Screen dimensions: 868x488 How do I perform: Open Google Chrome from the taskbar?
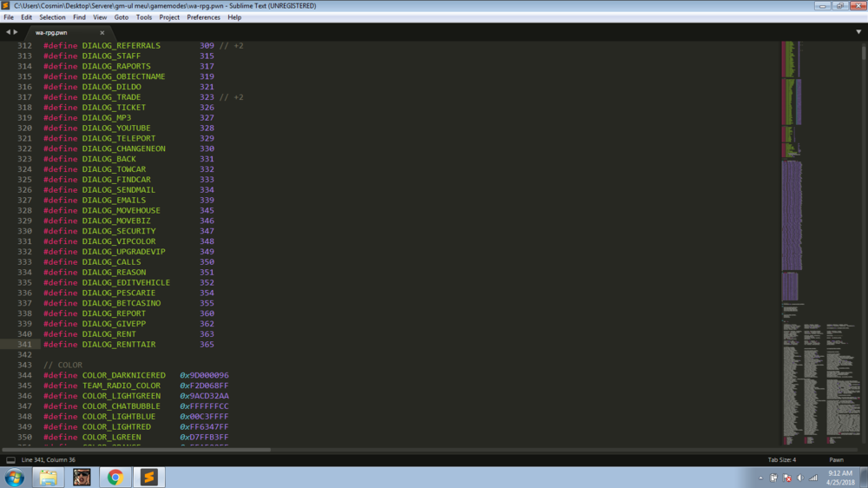pyautogui.click(x=115, y=477)
